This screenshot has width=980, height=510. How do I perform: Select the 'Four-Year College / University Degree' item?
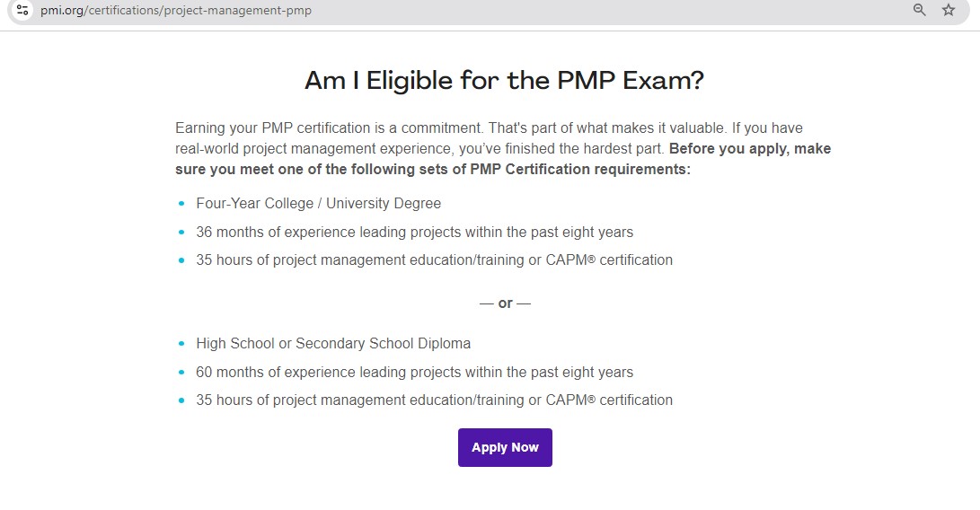(319, 204)
